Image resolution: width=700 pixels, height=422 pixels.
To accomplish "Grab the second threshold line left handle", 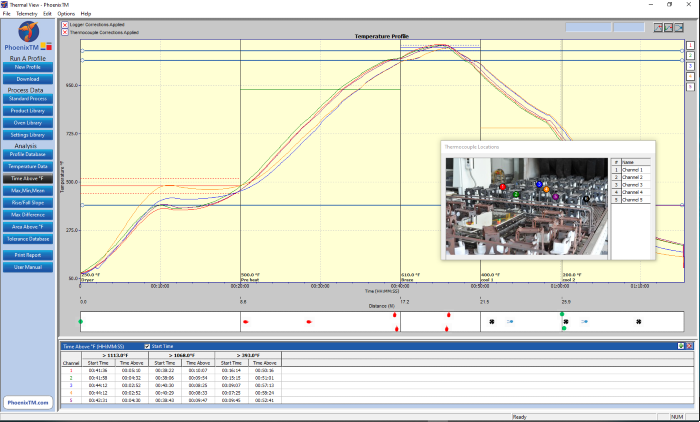I will click(83, 60).
